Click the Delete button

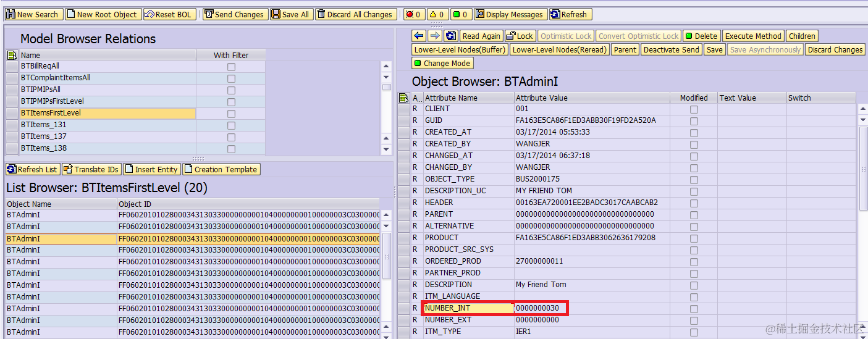[x=701, y=36]
